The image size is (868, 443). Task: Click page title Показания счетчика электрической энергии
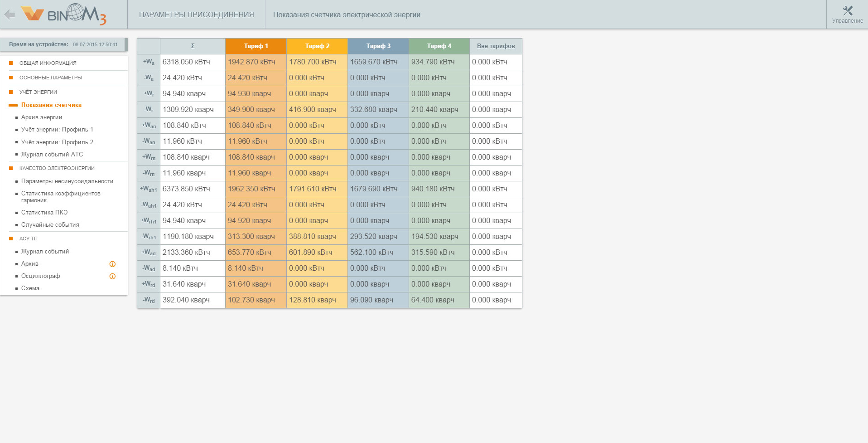coord(347,15)
